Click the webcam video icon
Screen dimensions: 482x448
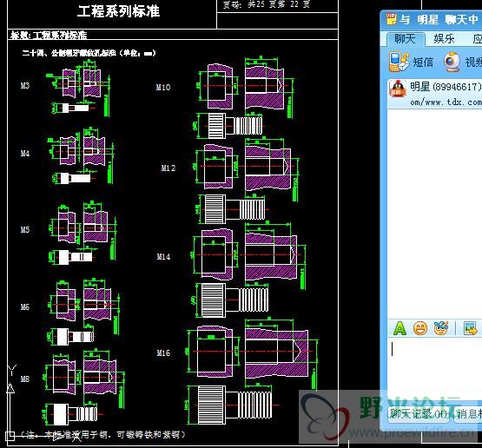452,62
